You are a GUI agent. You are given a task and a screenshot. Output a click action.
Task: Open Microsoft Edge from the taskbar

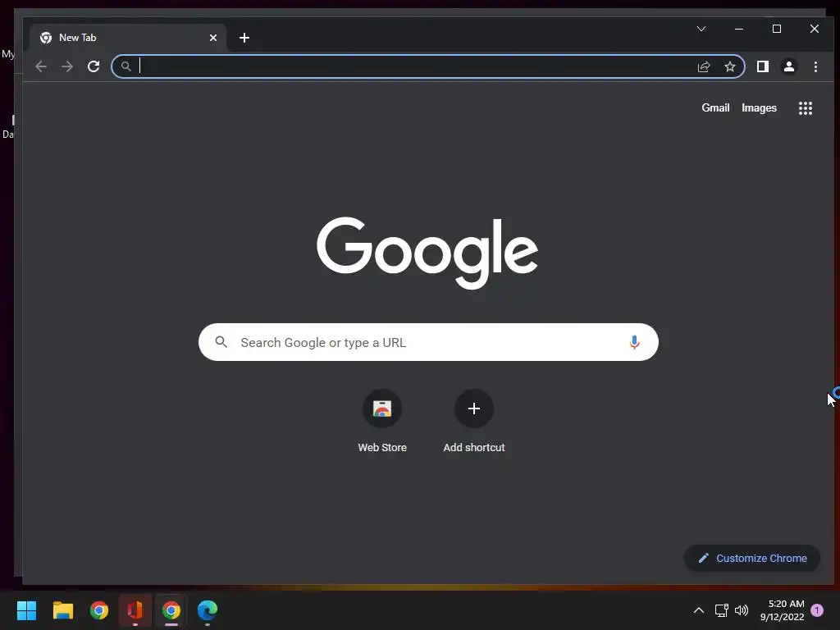point(208,610)
